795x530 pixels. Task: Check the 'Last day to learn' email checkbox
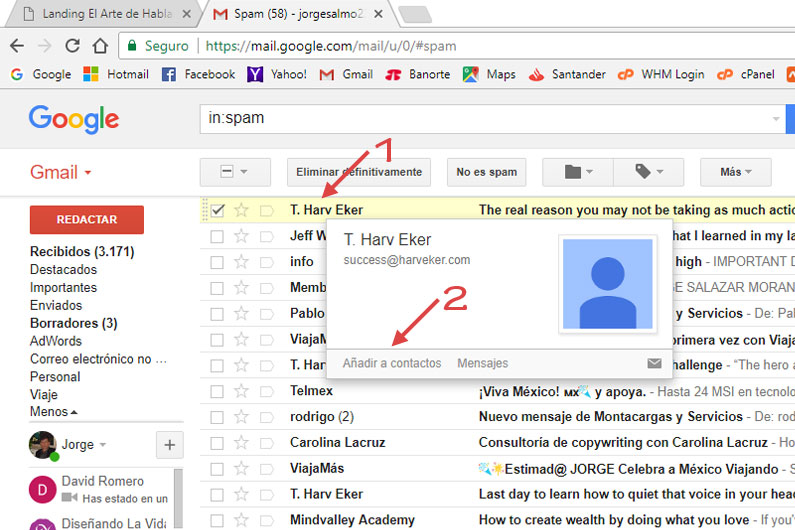pyautogui.click(x=217, y=494)
